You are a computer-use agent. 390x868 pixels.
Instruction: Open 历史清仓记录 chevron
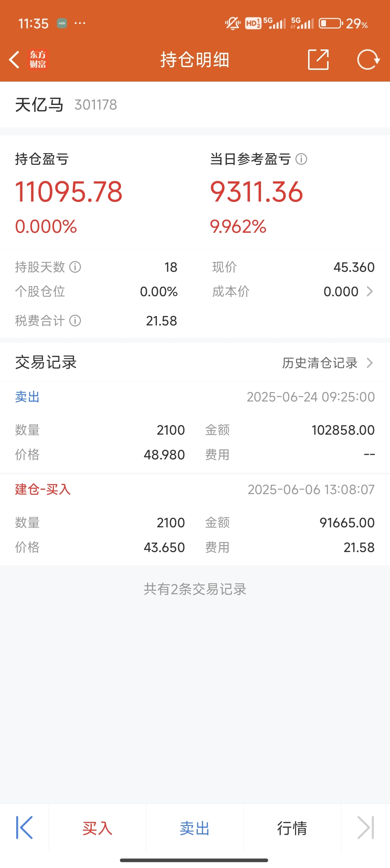point(370,363)
